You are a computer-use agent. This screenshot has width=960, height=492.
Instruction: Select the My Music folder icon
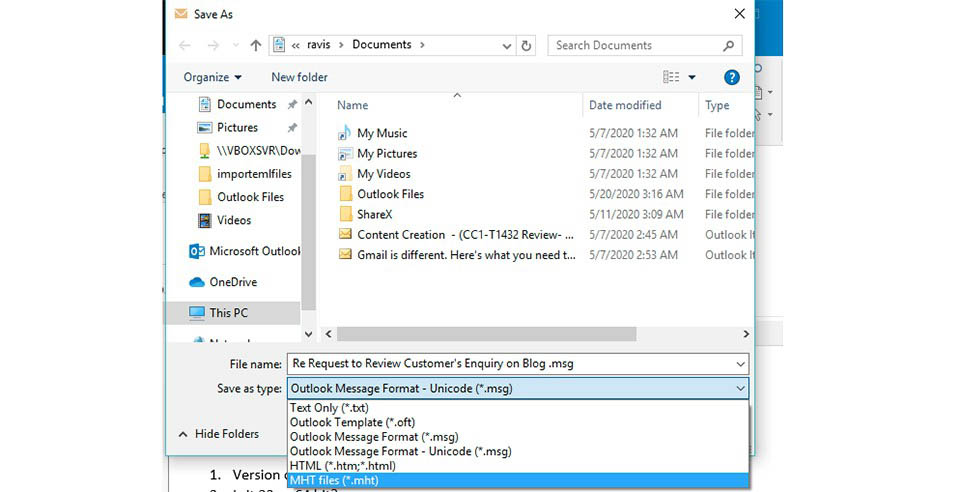click(345, 133)
